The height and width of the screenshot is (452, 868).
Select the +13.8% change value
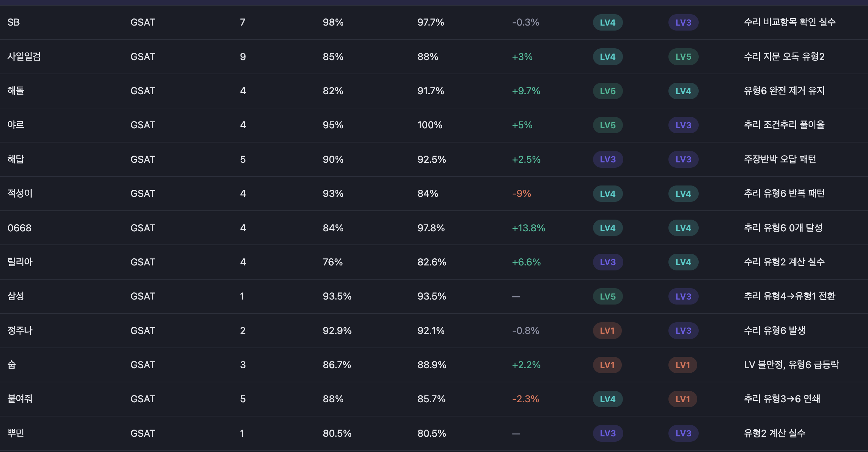[x=528, y=228]
